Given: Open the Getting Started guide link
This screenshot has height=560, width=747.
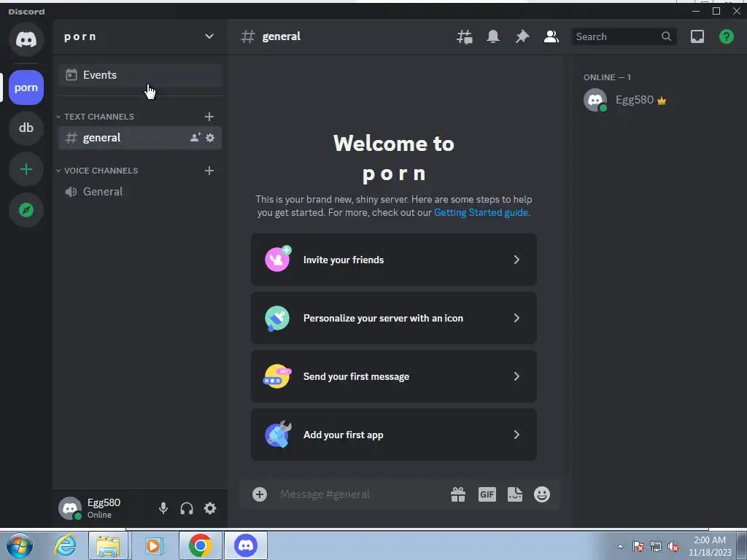Looking at the screenshot, I should [481, 212].
